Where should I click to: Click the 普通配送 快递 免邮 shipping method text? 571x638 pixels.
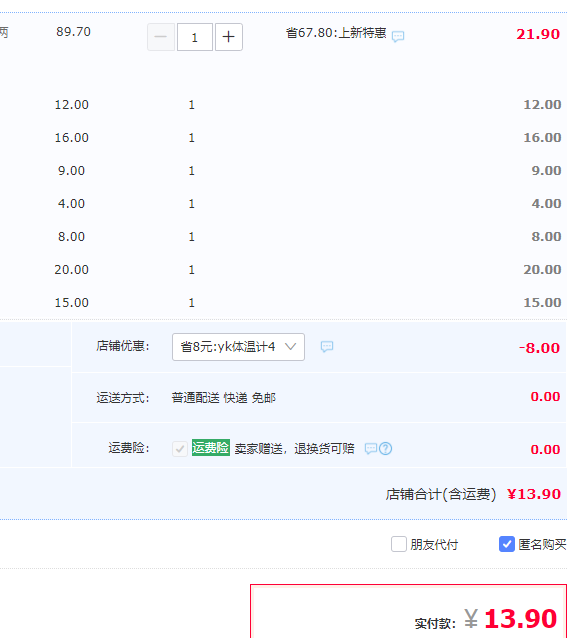223,398
